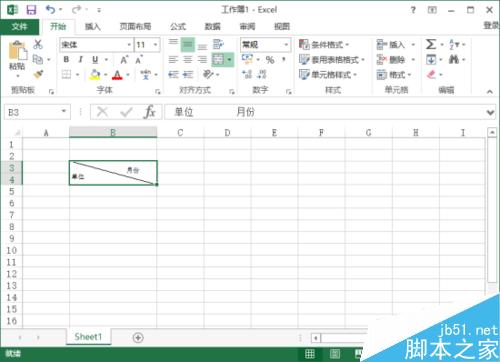Undo the last action

(x=51, y=10)
